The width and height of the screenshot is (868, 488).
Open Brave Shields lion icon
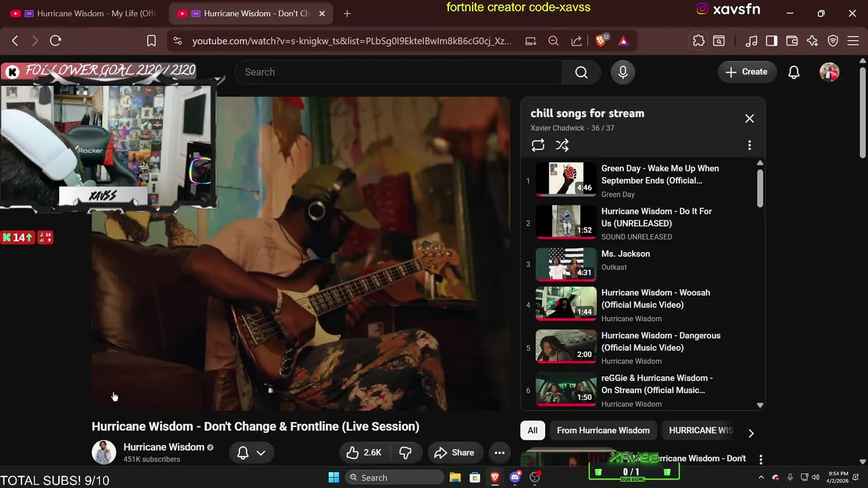[601, 41]
